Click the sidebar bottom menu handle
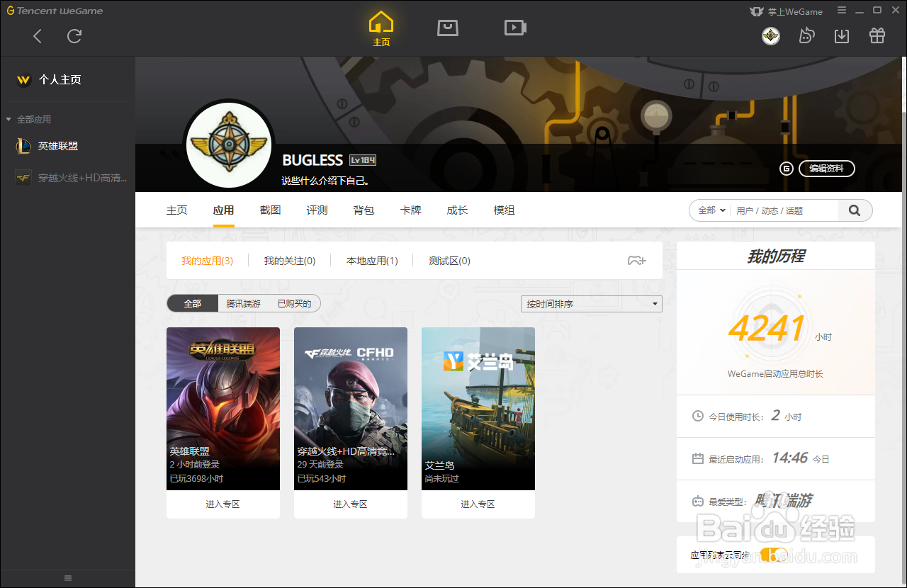This screenshot has height=588, width=907. (x=68, y=578)
